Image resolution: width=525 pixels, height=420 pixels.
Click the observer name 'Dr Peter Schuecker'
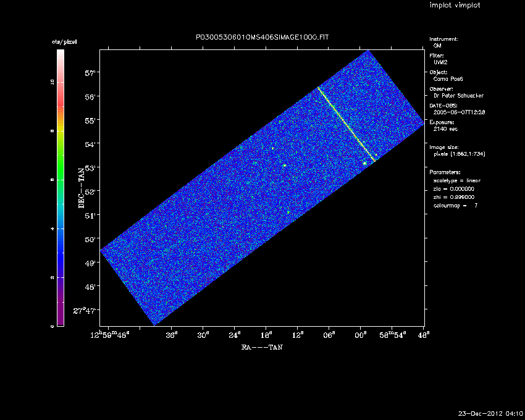458,96
